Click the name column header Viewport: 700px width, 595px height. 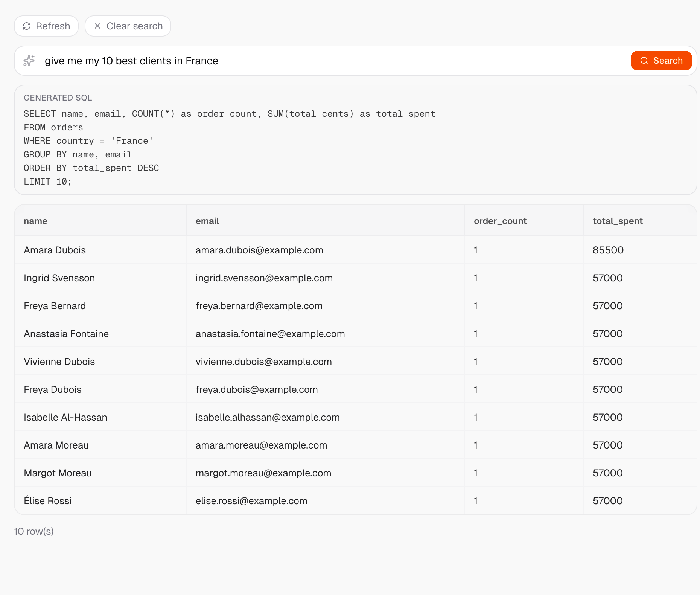[x=35, y=221]
